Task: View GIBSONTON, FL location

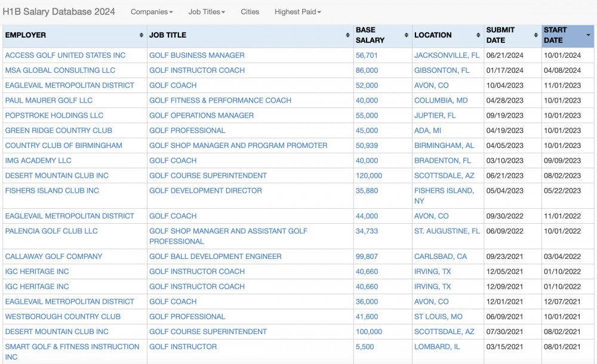Action: pos(442,70)
